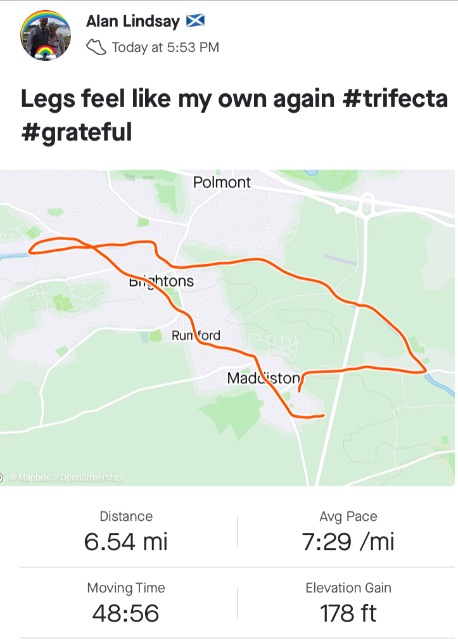Viewport: 458px width, 640px height.
Task: Click the Brightons label on map
Action: 161,281
